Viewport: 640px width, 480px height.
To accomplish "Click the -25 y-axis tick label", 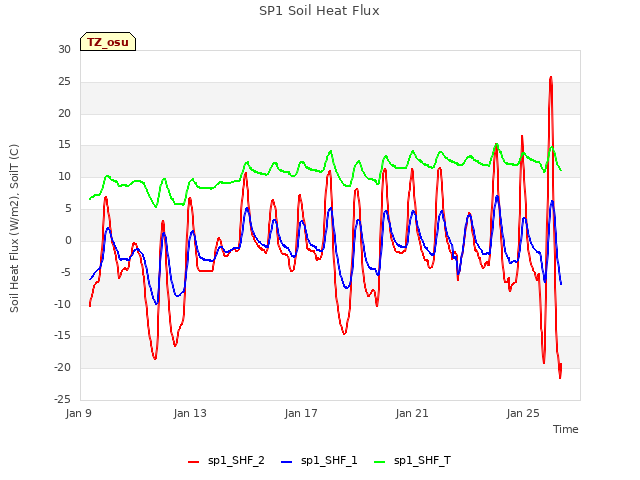I will [x=63, y=399].
